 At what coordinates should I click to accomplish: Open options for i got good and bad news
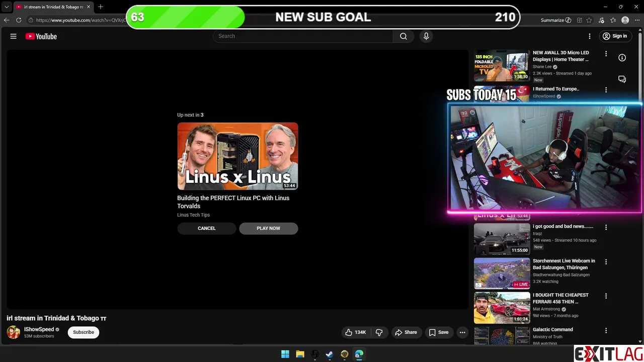coord(606,227)
